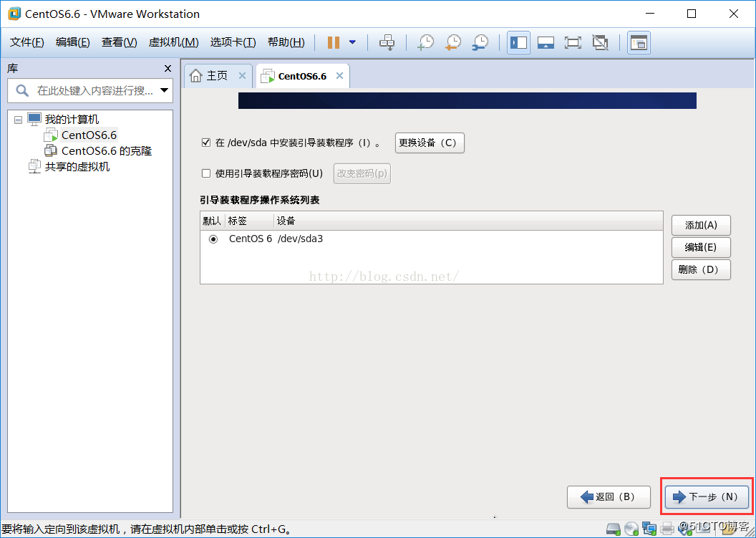Viewport: 756px width, 538px height.
Task: Open the 编辑(E) menu
Action: (73, 42)
